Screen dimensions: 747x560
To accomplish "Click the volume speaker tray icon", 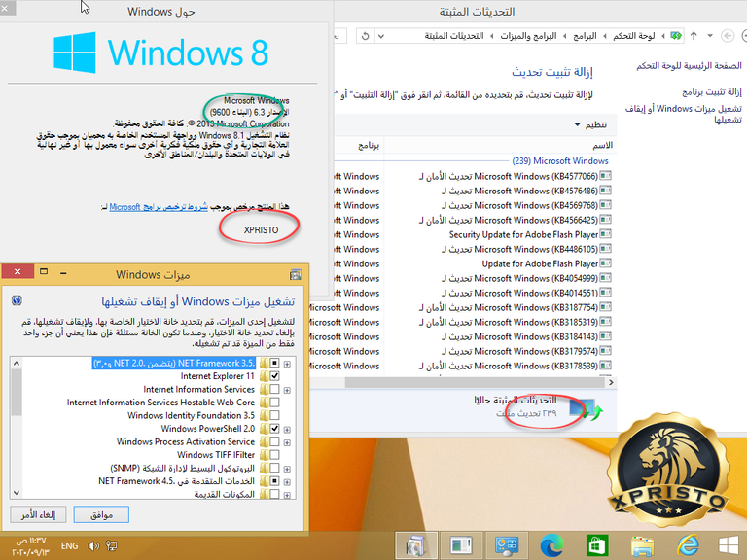I will tap(93, 546).
